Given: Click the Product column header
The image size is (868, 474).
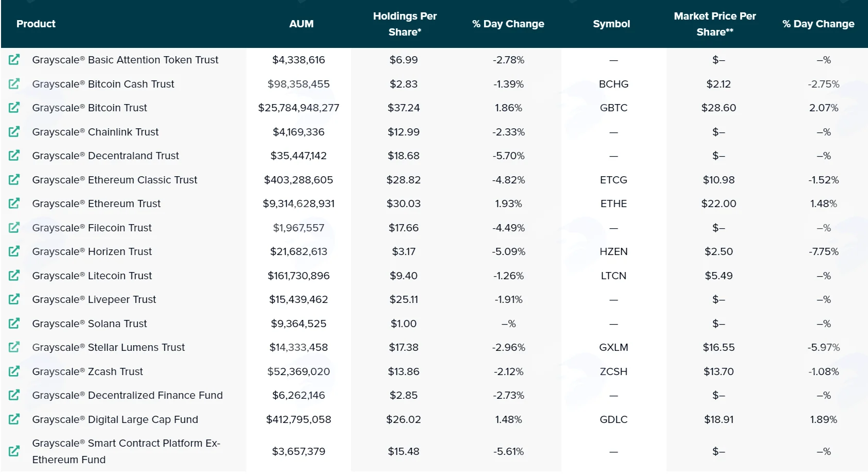Looking at the screenshot, I should click(36, 24).
